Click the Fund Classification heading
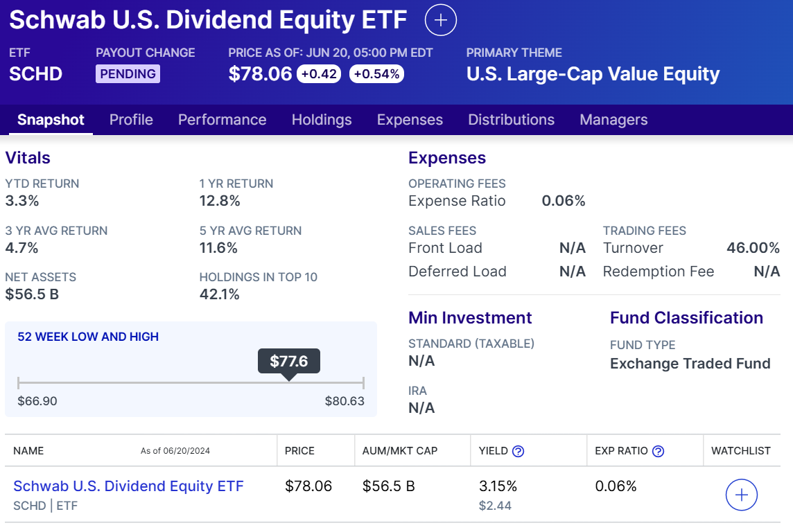The width and height of the screenshot is (793, 532). (x=686, y=318)
